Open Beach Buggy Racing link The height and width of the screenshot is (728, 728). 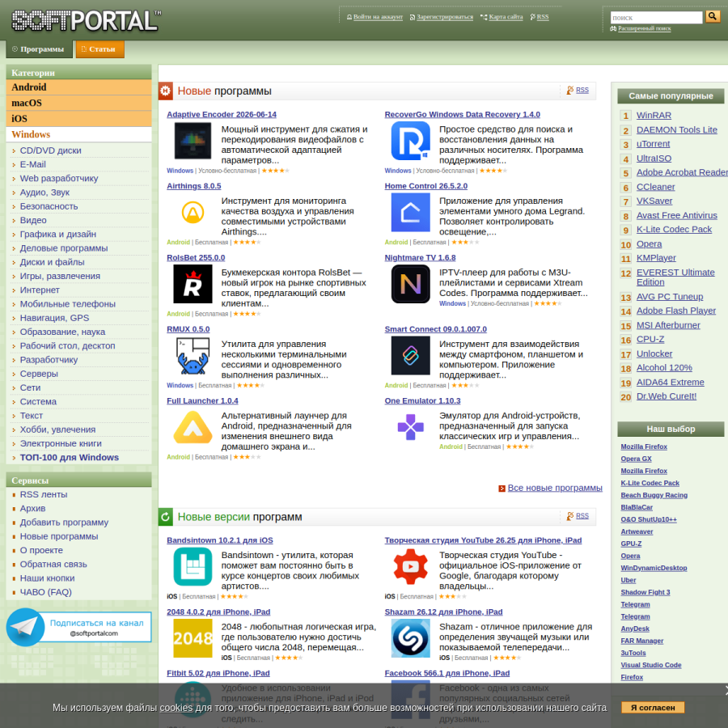pyautogui.click(x=654, y=495)
